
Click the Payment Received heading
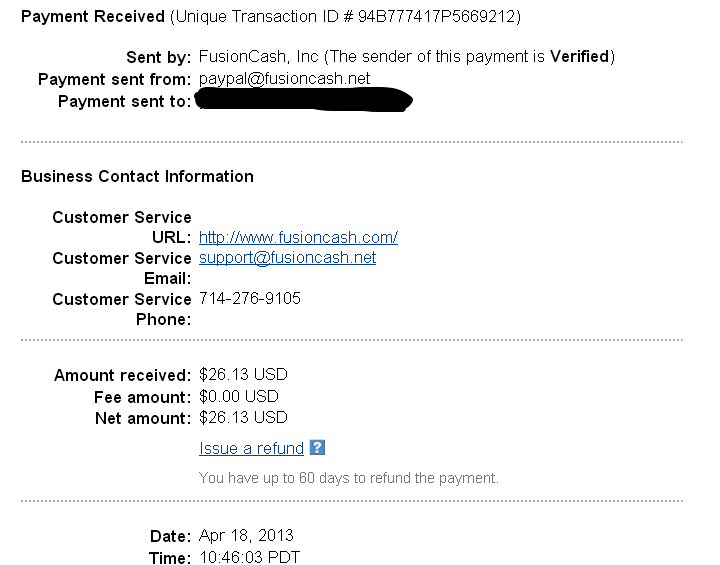93,17
